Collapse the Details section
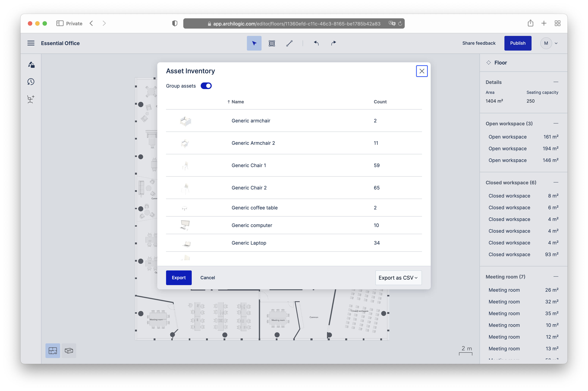Image resolution: width=588 pixels, height=391 pixels. click(556, 82)
